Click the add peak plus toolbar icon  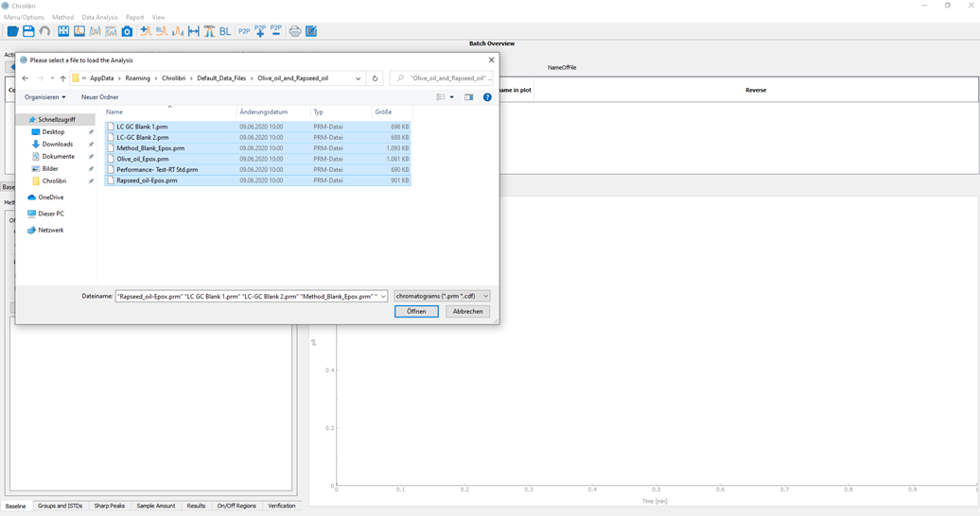click(146, 30)
